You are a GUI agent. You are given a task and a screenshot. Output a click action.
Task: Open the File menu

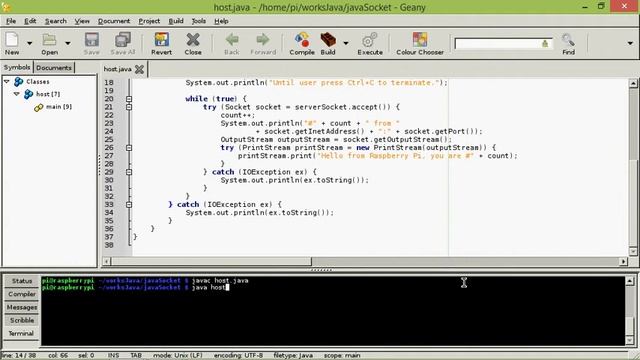coord(11,21)
